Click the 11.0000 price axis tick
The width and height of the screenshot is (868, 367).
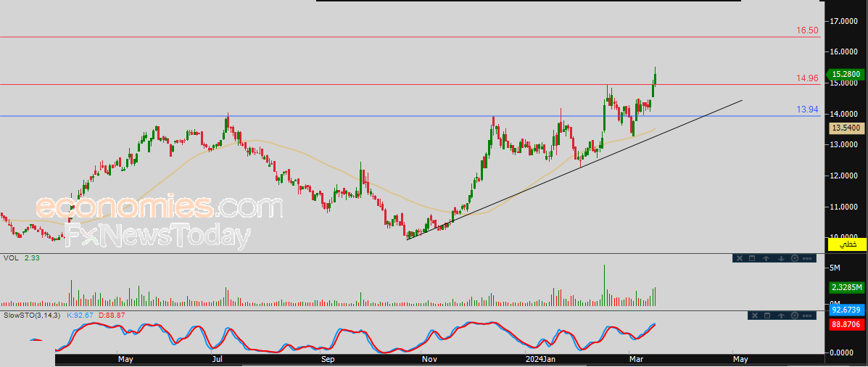[843, 207]
